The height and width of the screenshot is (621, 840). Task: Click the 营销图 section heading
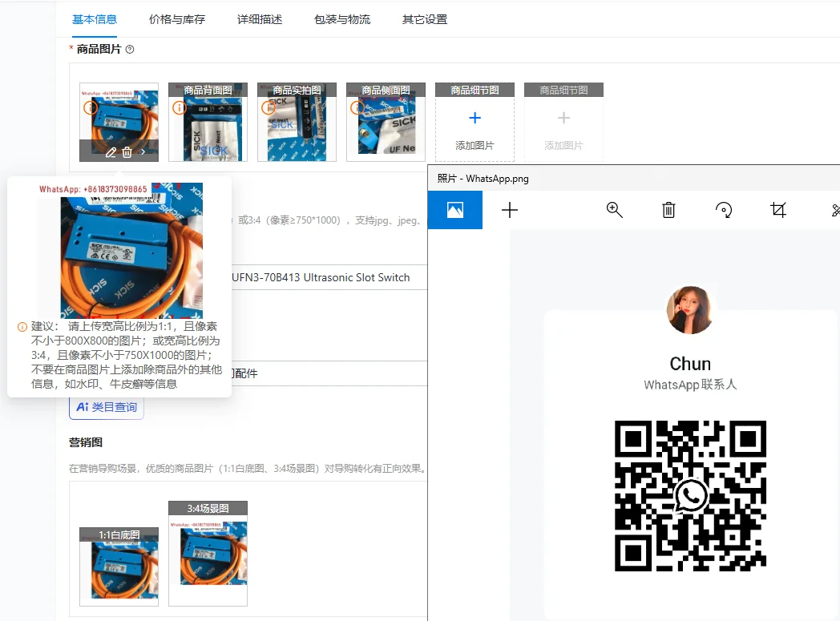tap(85, 443)
